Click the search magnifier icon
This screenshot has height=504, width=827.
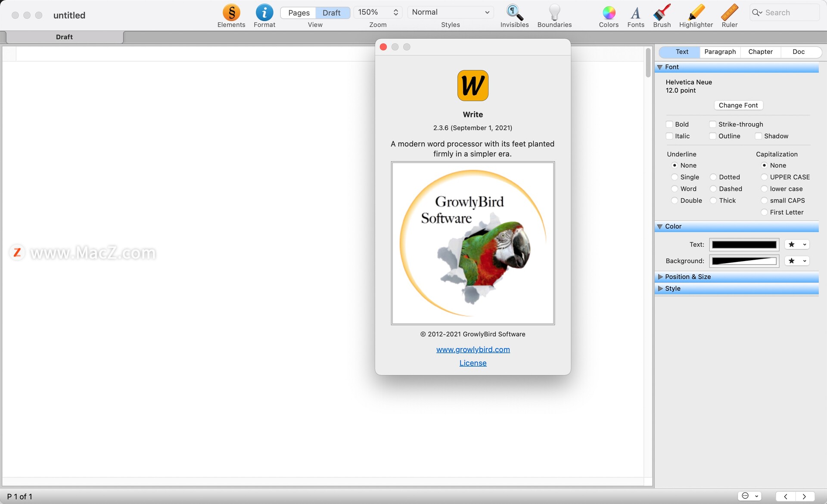point(757,12)
